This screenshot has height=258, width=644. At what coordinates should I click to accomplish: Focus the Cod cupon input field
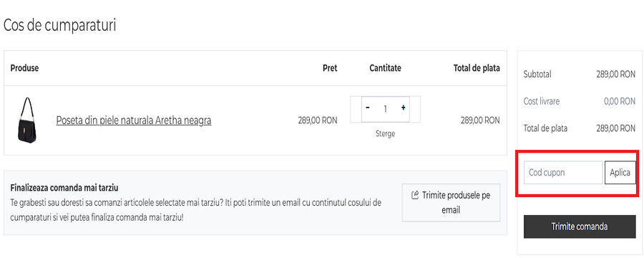click(563, 173)
